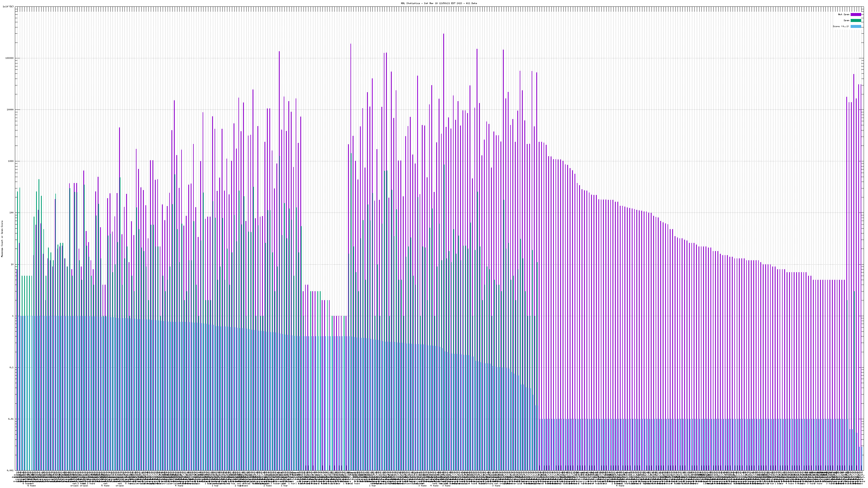The height and width of the screenshot is (488, 868).
Task: Click the 100 y-axis tick label
Action: 12,213
